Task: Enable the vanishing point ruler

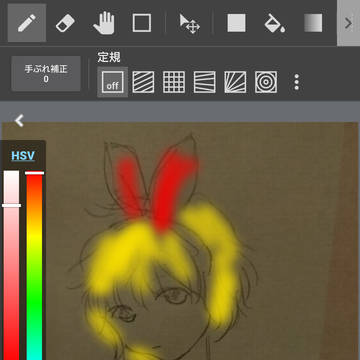Action: click(x=205, y=82)
